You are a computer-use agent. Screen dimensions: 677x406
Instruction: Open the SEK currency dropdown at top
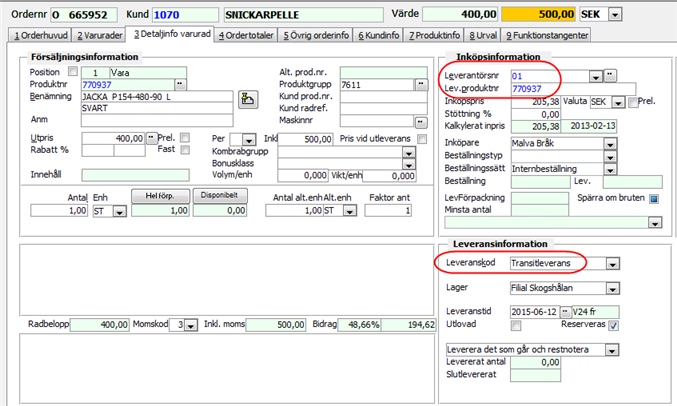point(615,14)
